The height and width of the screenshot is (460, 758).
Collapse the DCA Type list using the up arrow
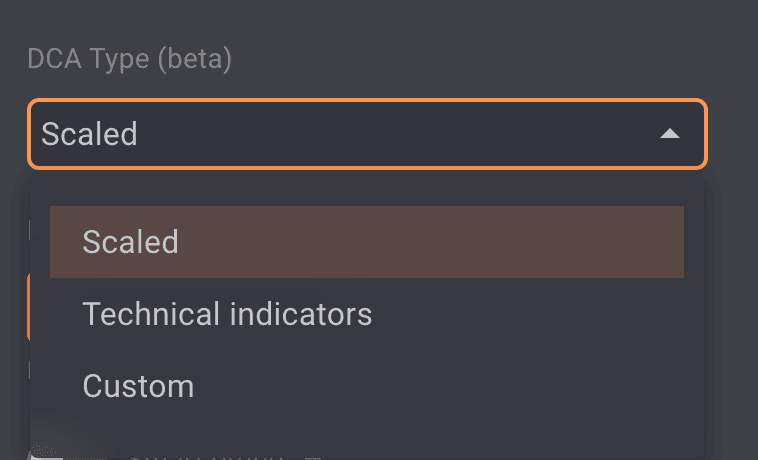click(x=670, y=134)
